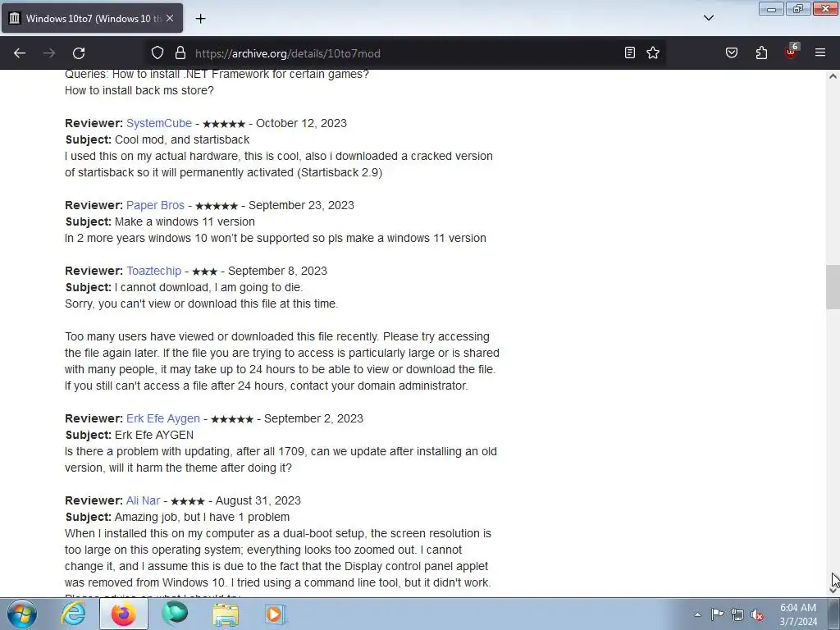Open the teal globe browser taskbar icon
Viewport: 840px width, 630px height.
(175, 614)
